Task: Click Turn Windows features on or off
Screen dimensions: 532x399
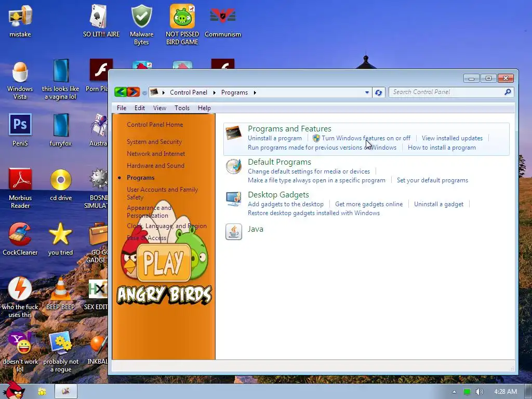Action: tap(366, 138)
